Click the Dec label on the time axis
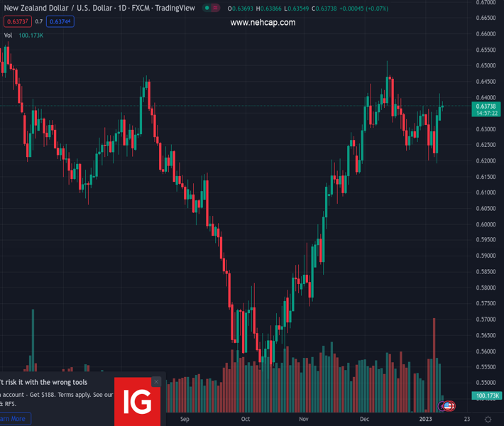 click(x=364, y=419)
